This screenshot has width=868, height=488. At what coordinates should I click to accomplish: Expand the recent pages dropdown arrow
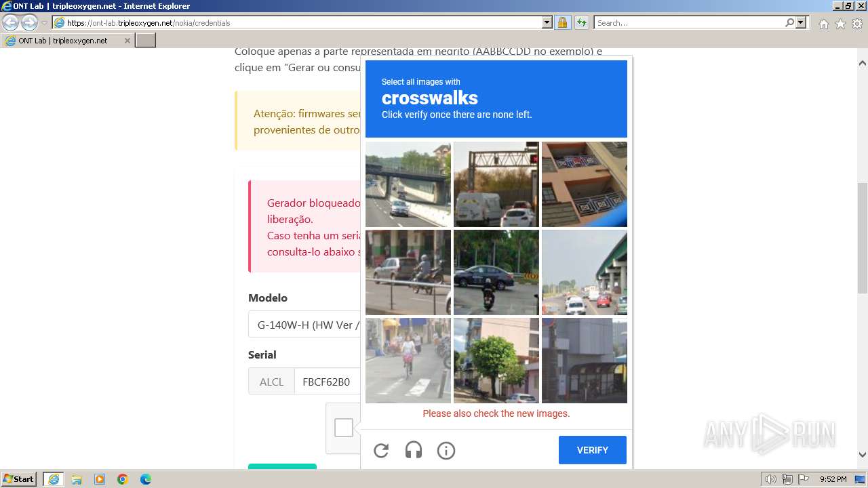click(45, 23)
